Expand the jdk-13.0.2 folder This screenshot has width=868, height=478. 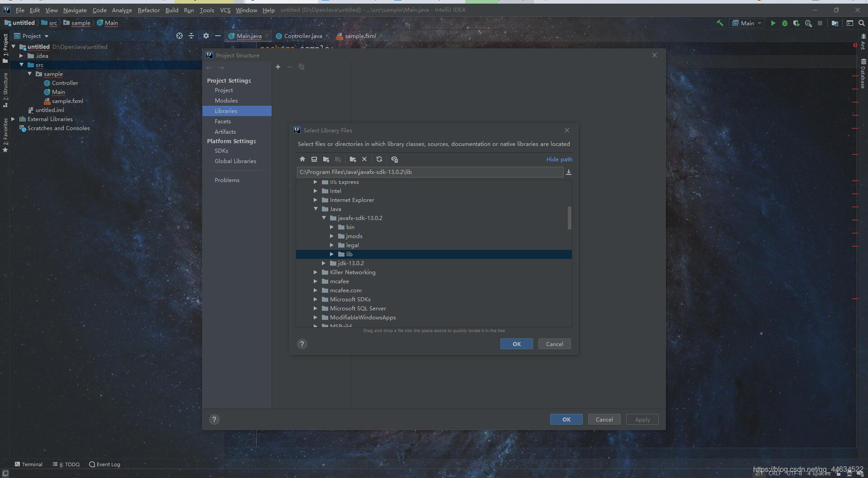[324, 263]
